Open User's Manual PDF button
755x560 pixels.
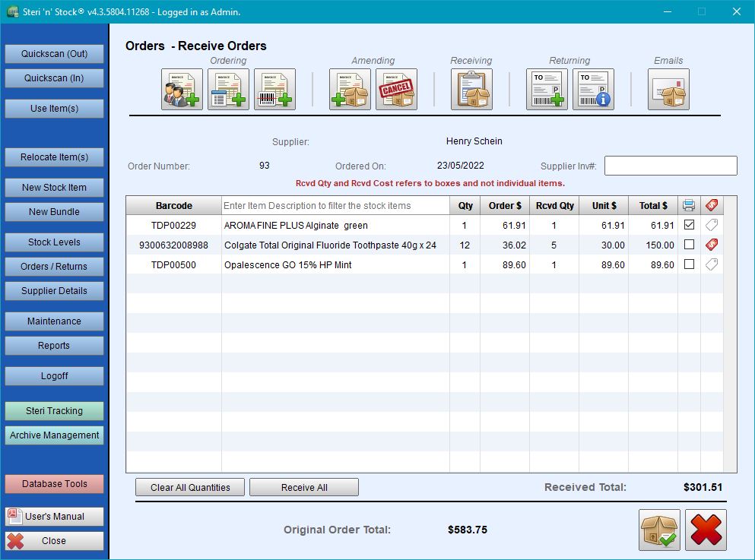(55, 516)
